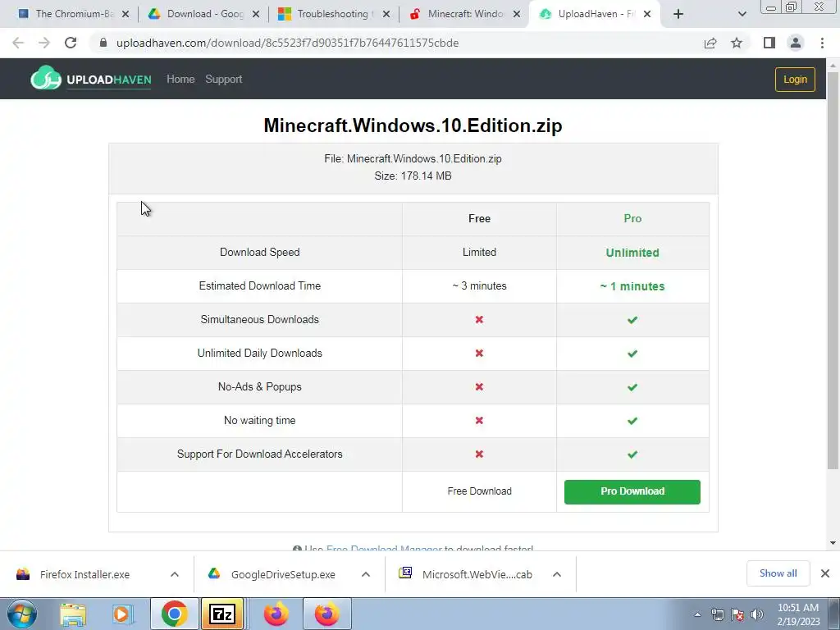Open the Support page
This screenshot has width=840, height=630.
click(x=224, y=80)
